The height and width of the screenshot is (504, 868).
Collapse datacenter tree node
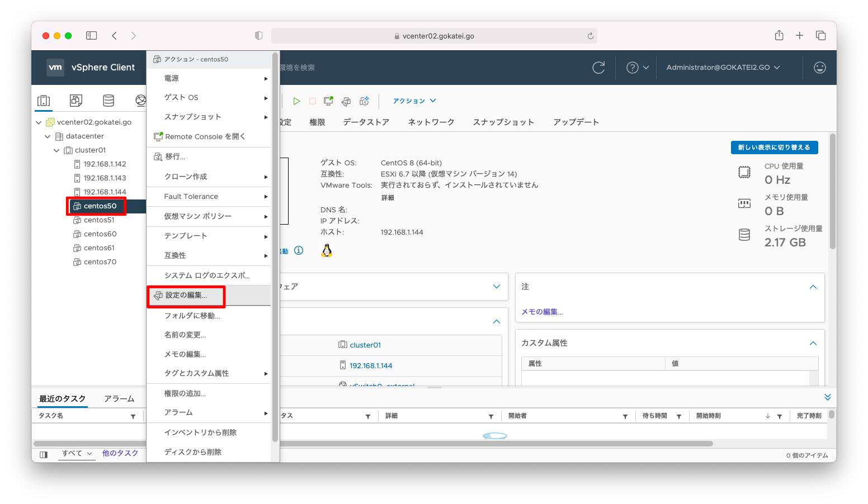pyautogui.click(x=48, y=136)
